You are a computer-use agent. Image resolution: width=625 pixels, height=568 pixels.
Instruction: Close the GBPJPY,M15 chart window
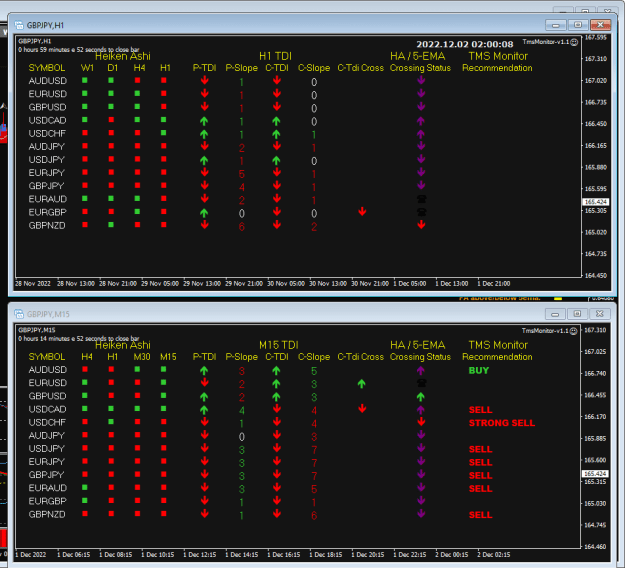point(599,314)
